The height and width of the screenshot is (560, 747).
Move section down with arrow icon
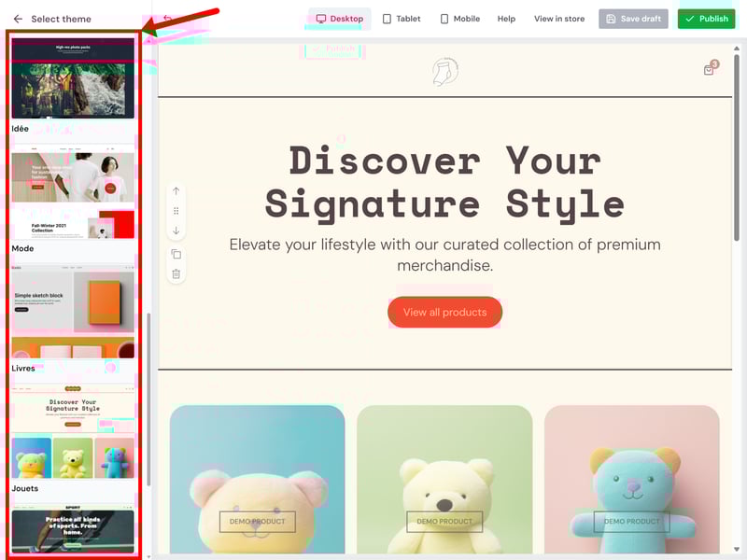point(176,231)
